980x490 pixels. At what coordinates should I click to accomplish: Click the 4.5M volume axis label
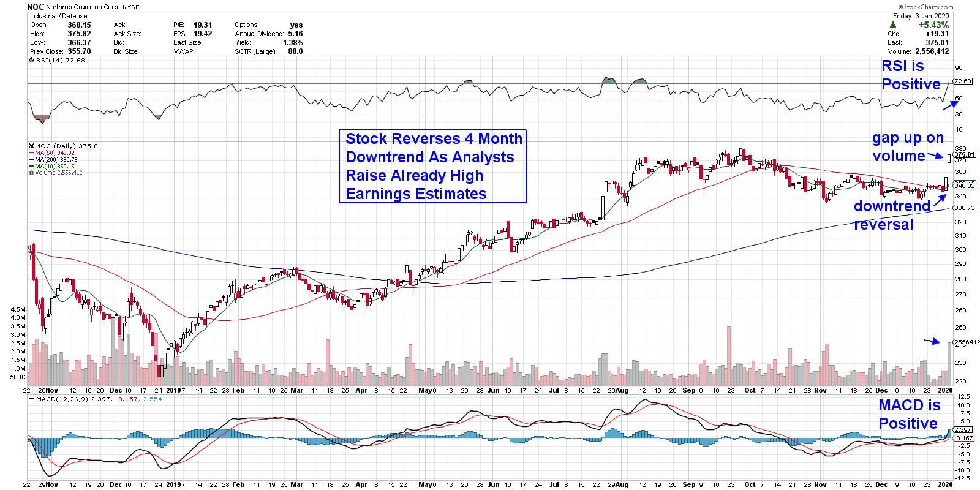18,310
